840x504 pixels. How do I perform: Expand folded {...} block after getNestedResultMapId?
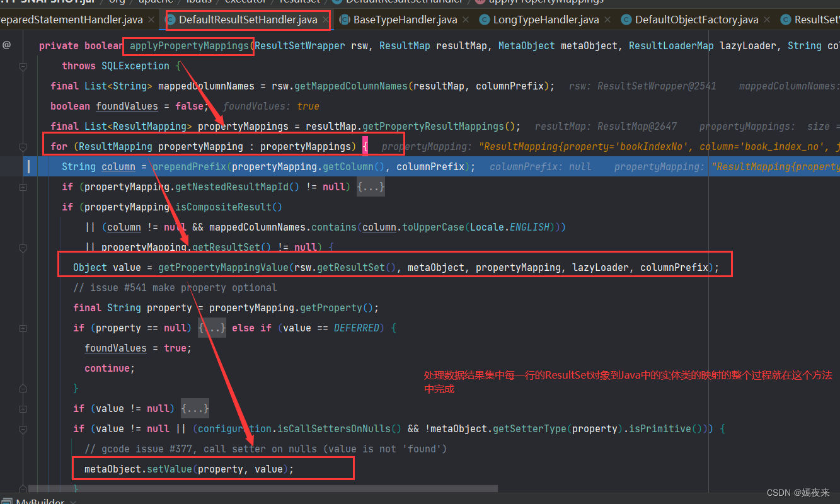coord(371,187)
